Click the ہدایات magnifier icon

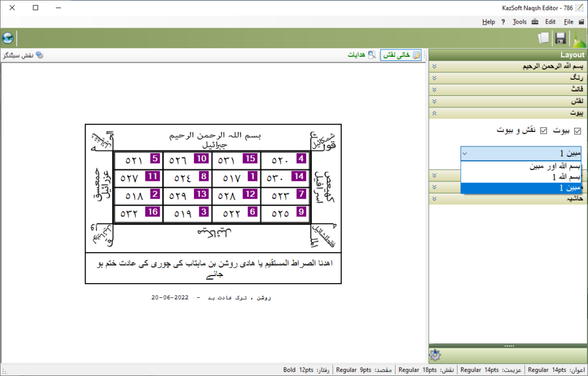click(x=372, y=55)
